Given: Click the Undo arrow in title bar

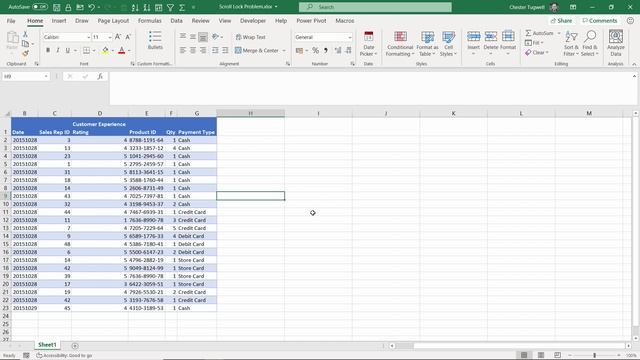Looking at the screenshot, I should tap(92, 7).
